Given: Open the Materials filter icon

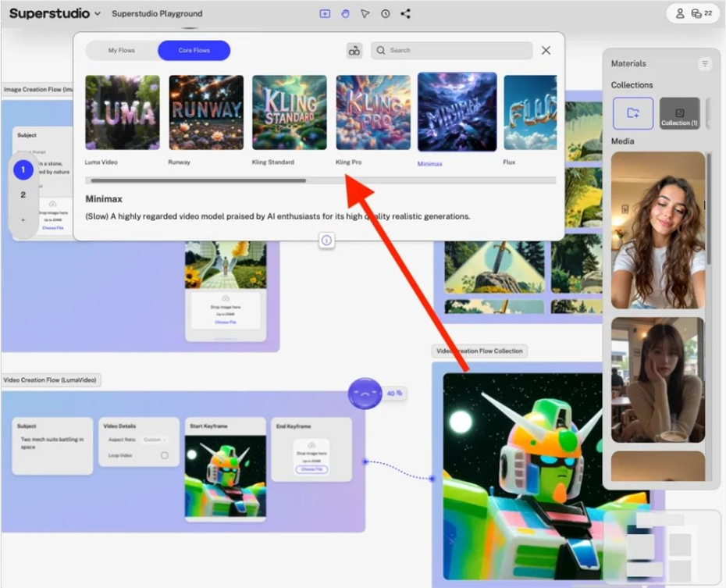Looking at the screenshot, I should [705, 63].
